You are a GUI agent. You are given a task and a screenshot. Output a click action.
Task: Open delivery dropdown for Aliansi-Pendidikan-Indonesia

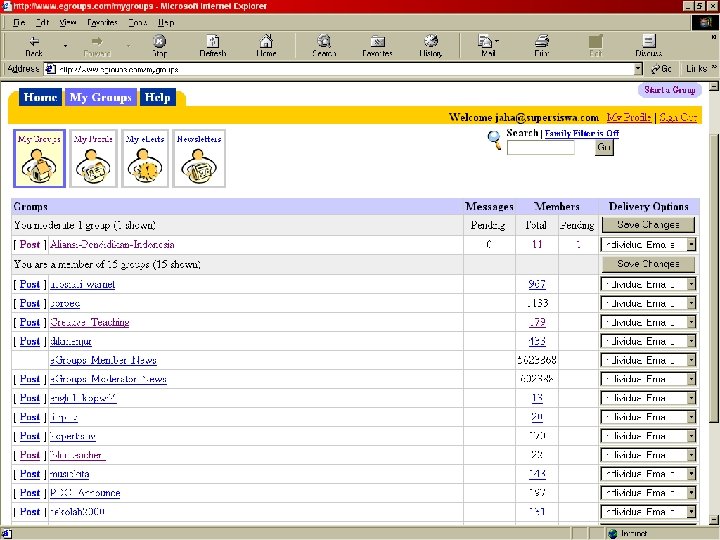[x=691, y=245]
